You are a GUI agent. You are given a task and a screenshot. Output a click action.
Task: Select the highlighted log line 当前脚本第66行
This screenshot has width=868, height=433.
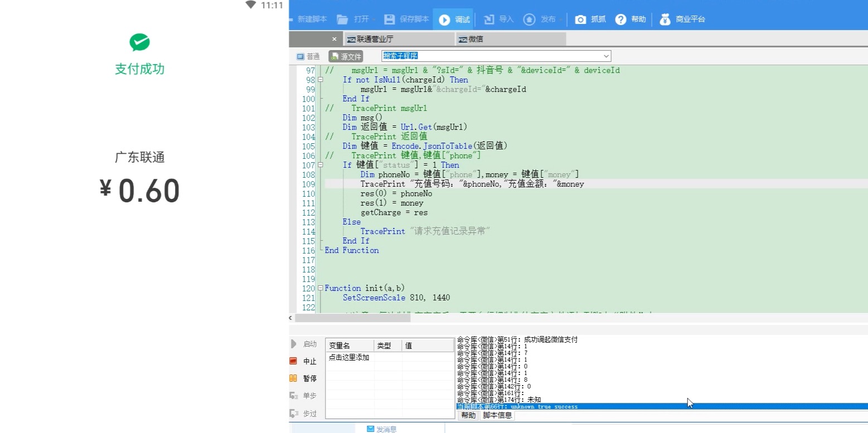pyautogui.click(x=662, y=406)
